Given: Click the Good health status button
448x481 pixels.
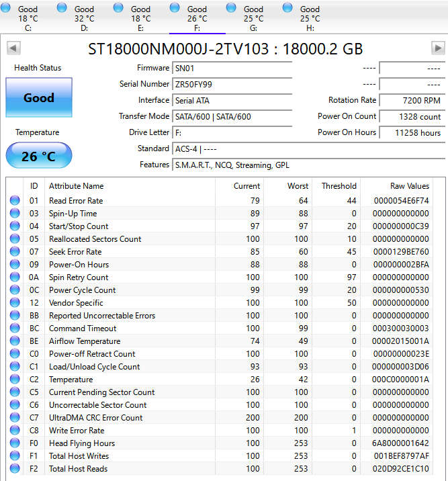Looking at the screenshot, I should coord(39,97).
